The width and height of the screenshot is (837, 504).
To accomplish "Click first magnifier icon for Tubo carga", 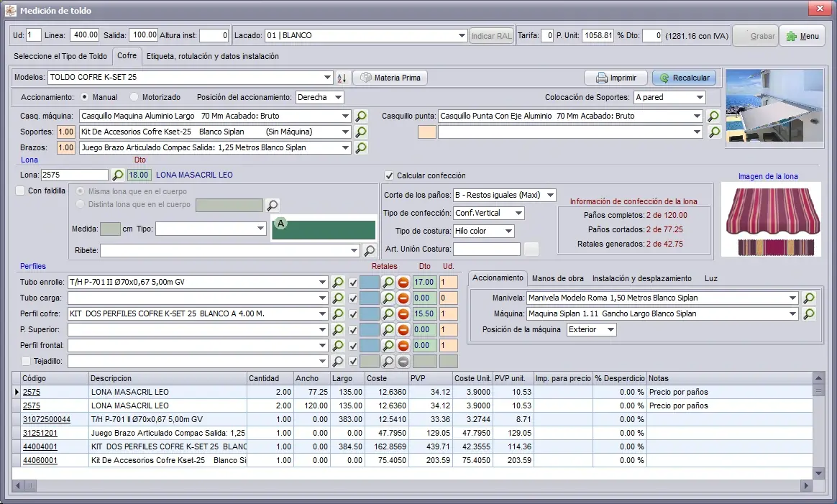I will [x=338, y=298].
